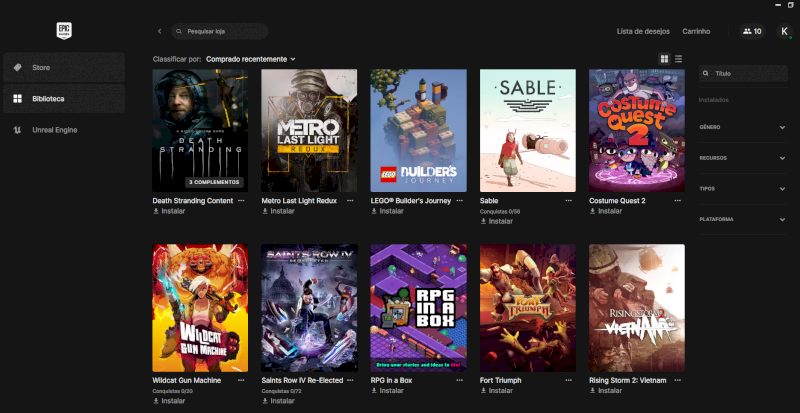Install Saints Row IV Re-Elected
Viewport: 800px width, 413px height.
[x=278, y=401]
